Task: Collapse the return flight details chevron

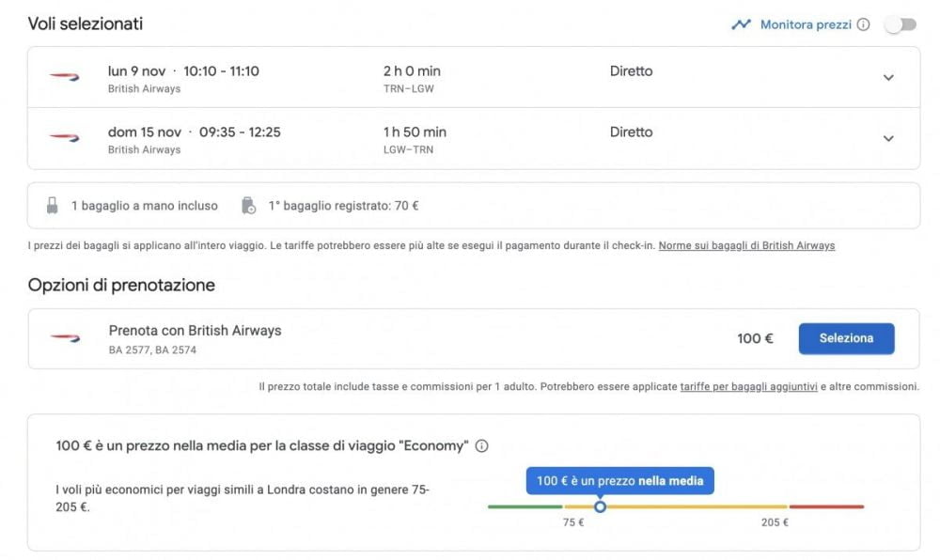Action: coord(888,138)
